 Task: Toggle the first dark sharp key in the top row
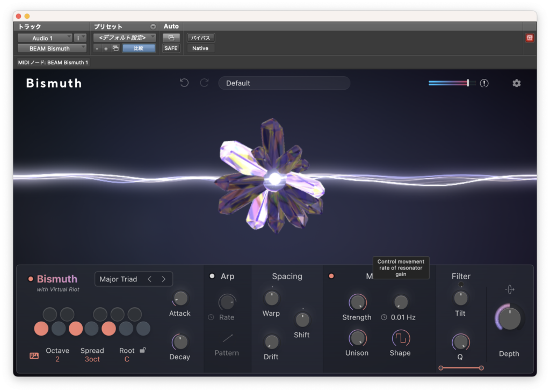[x=50, y=315]
